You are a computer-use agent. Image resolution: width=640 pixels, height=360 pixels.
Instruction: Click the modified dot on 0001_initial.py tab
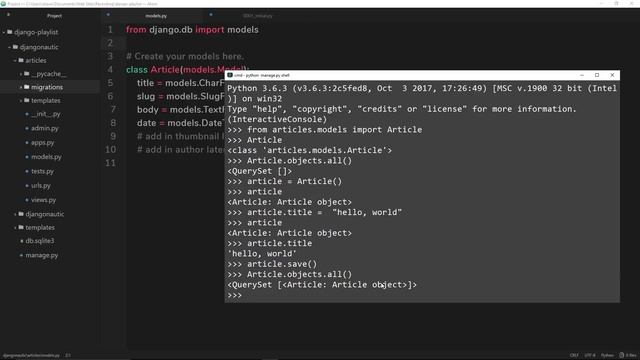click(211, 15)
